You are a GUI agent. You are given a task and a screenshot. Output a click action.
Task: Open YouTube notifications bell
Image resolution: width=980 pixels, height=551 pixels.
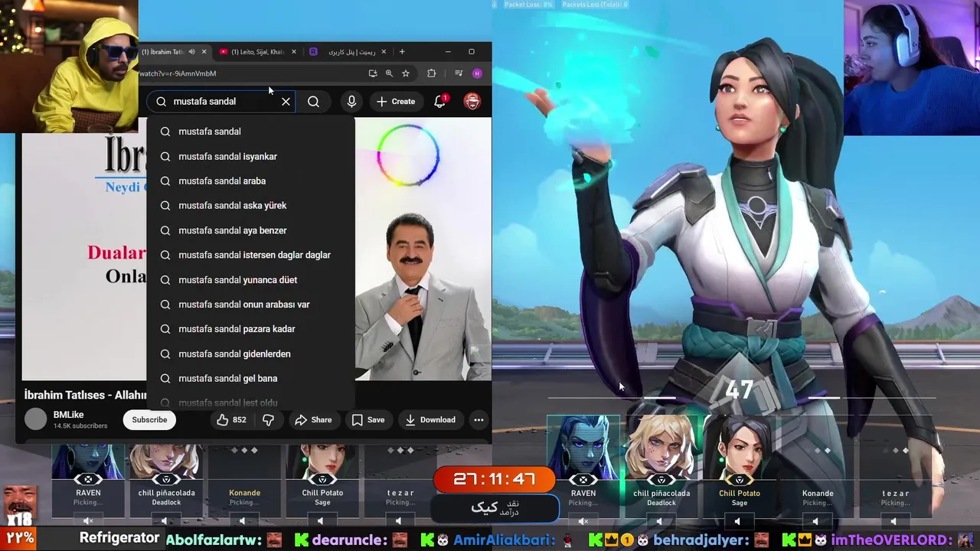click(440, 101)
